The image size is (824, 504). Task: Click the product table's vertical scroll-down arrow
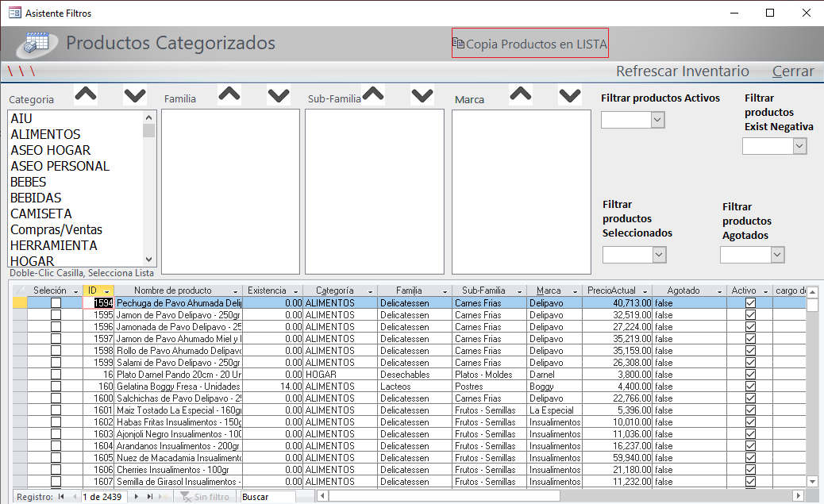(812, 481)
